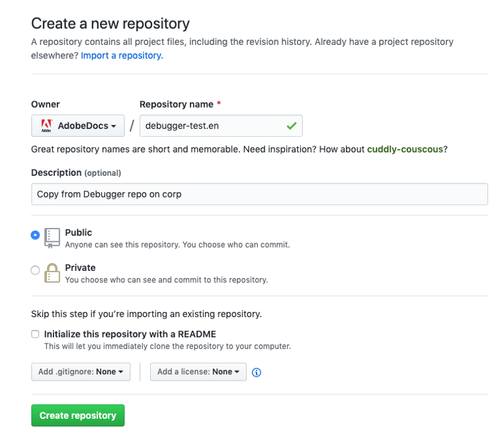Click the Public repository book icon
Screen dimensions: 496x448
[52, 237]
